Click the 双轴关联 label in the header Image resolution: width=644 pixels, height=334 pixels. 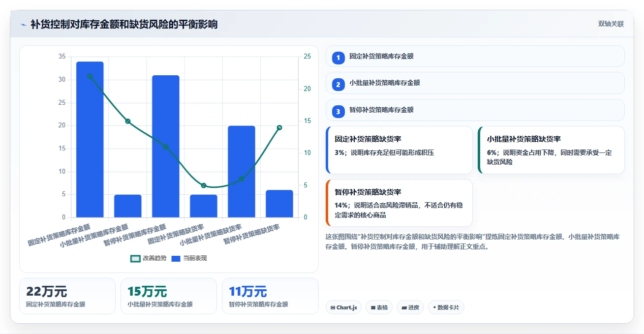coord(611,24)
